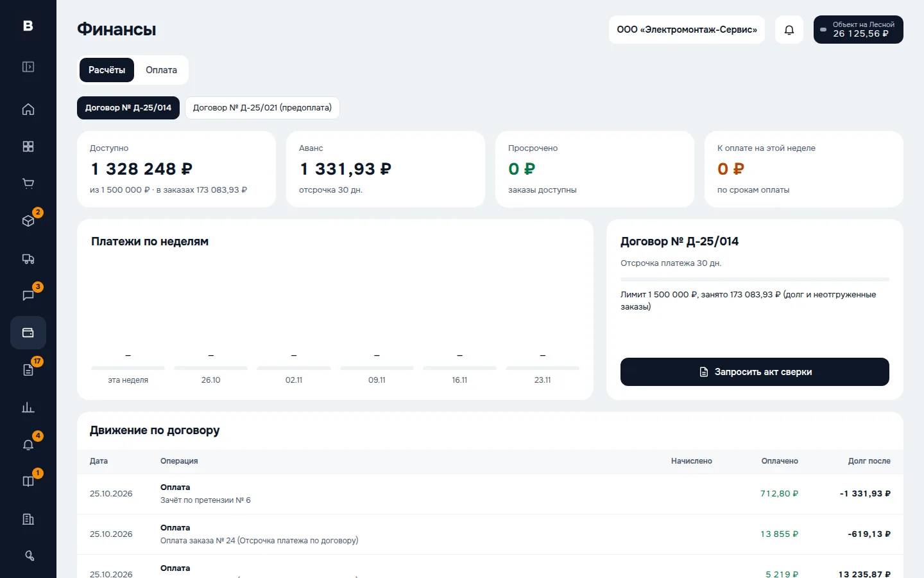Switch to the Расчёты tab
Image resolution: width=924 pixels, height=578 pixels.
[107, 70]
